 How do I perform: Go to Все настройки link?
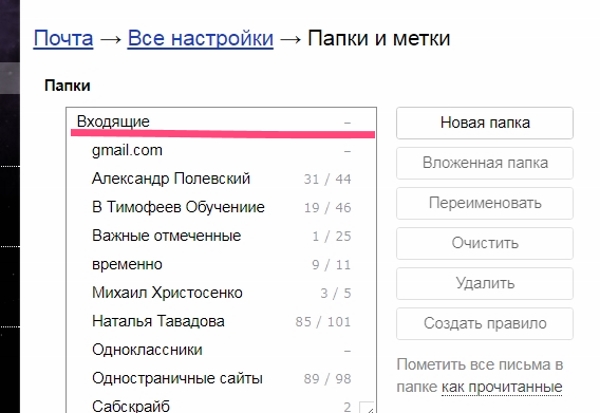point(200,38)
